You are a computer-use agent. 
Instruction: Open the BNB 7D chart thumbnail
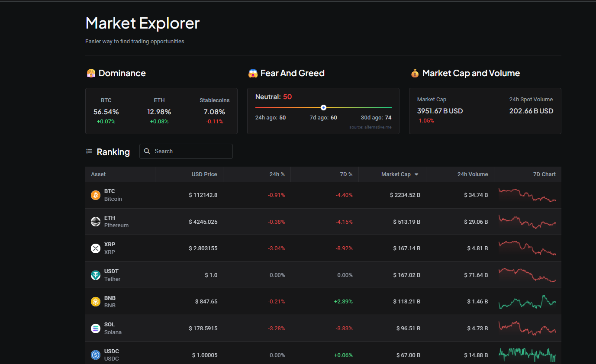[x=527, y=302]
